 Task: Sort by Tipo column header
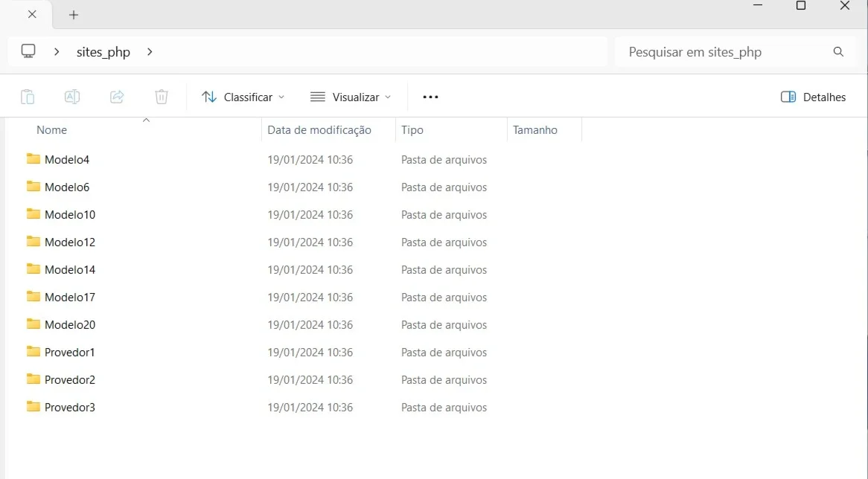[x=412, y=130]
